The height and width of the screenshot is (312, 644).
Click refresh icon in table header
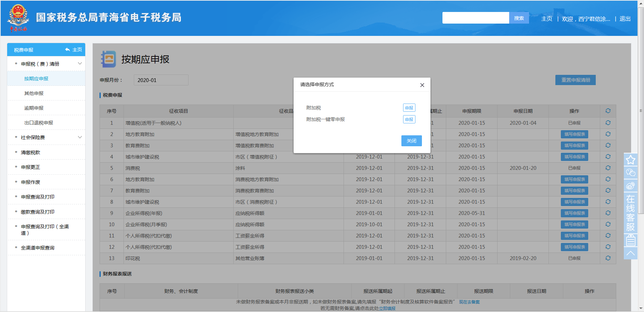(608, 111)
